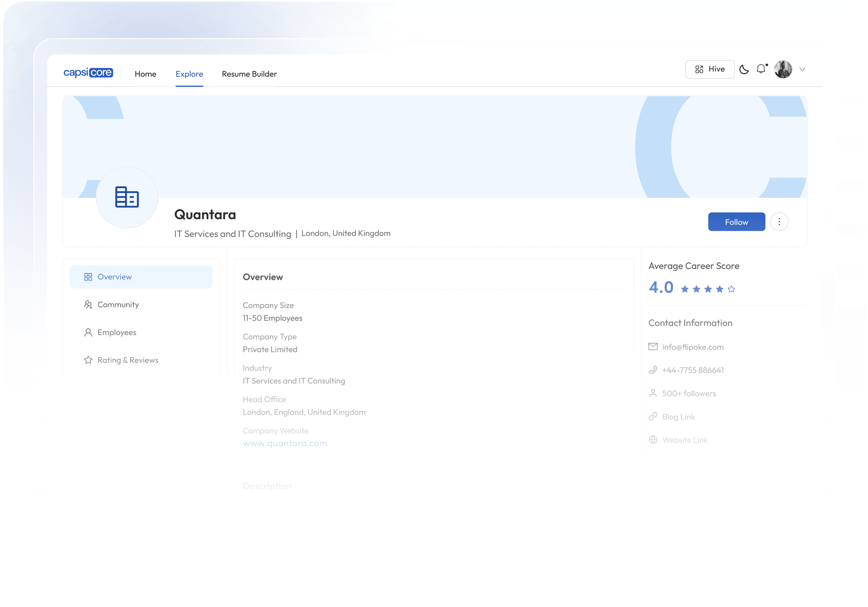Click the Rating & Reviews star icon

point(88,360)
